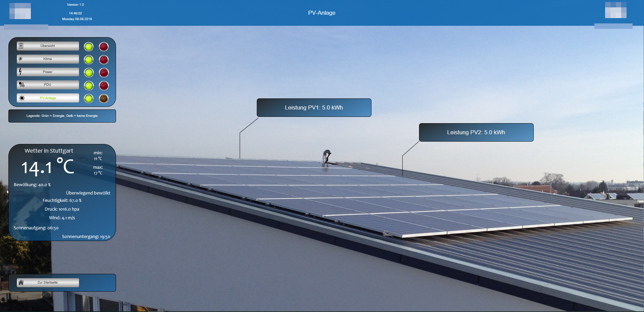Image resolution: width=644 pixels, height=312 pixels.
Task: Open the Übersicht navigation button
Action: [48, 46]
